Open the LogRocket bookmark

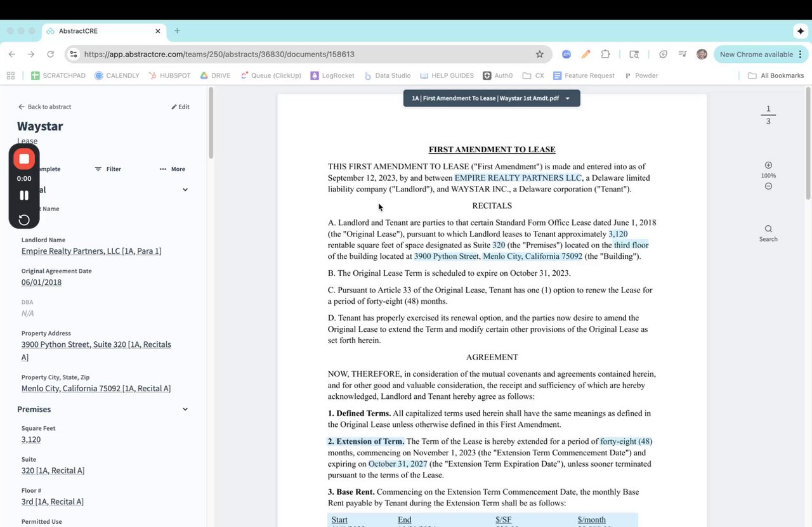coord(332,75)
